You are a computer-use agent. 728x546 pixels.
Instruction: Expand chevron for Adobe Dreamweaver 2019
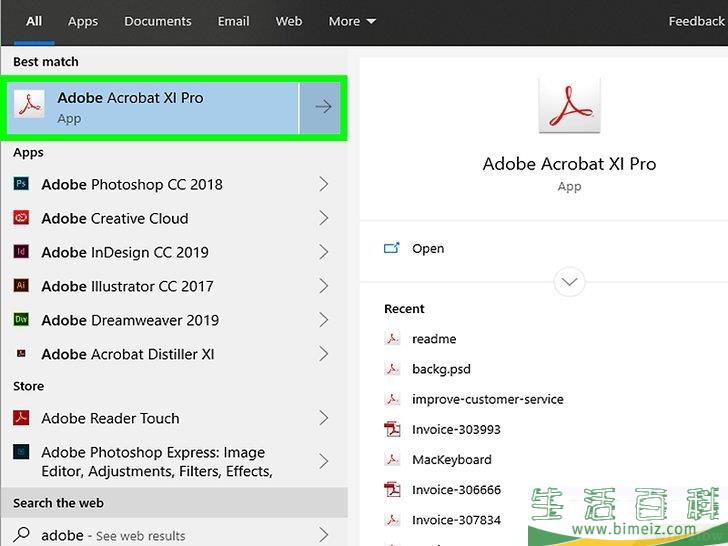tap(324, 319)
